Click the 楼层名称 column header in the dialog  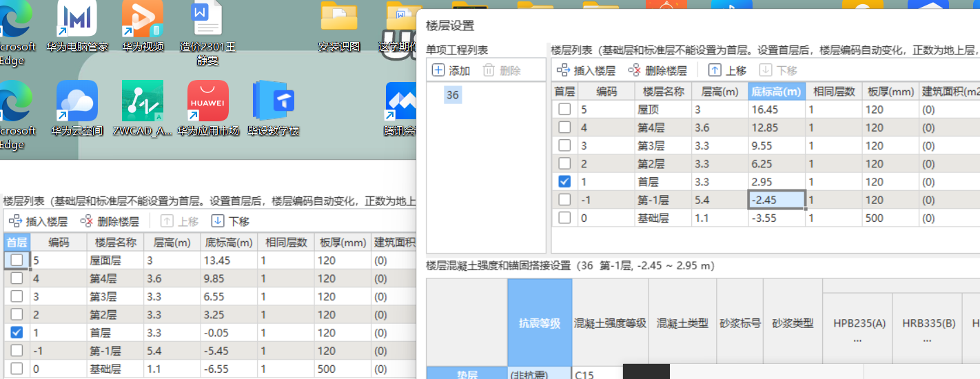point(663,92)
